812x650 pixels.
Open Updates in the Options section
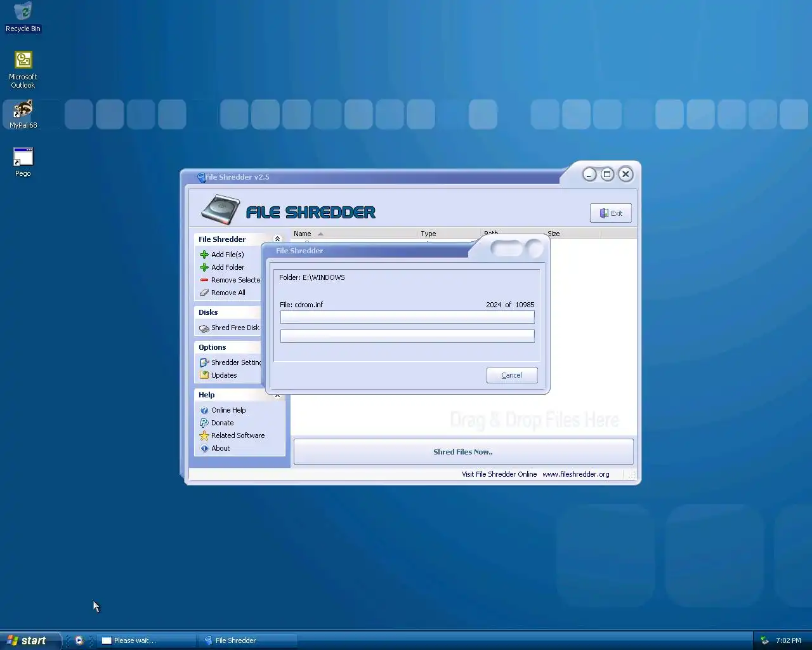224,375
